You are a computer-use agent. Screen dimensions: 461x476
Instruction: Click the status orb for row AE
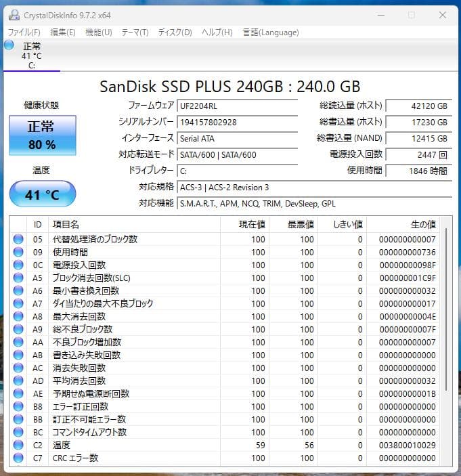coord(18,393)
